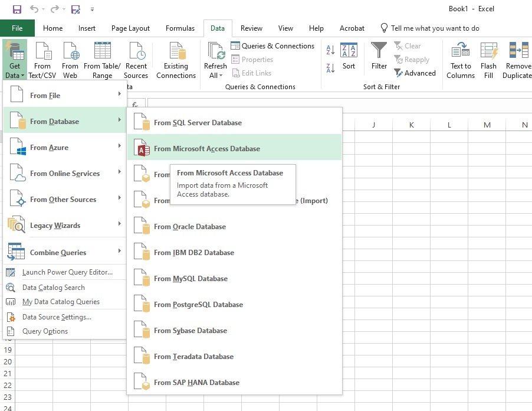Select row 22 header
The width and height of the screenshot is (532, 411).
pyautogui.click(x=8, y=386)
